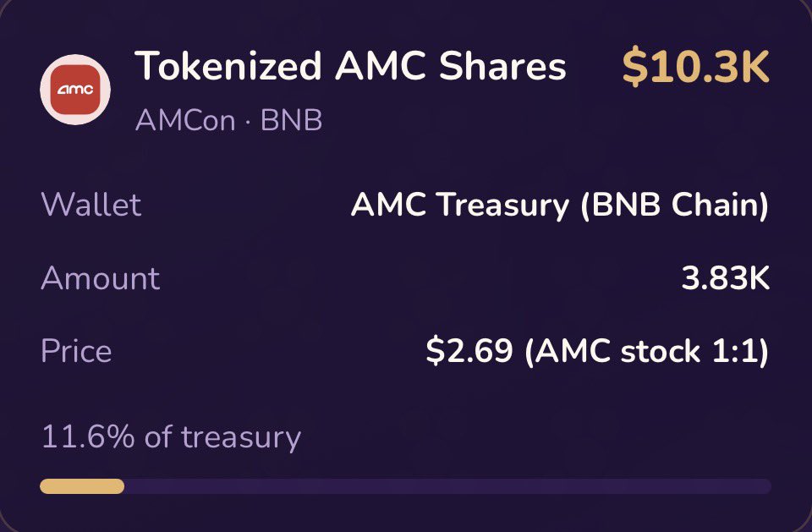Click the red AMC logo icon
The image size is (812, 532).
click(x=75, y=89)
